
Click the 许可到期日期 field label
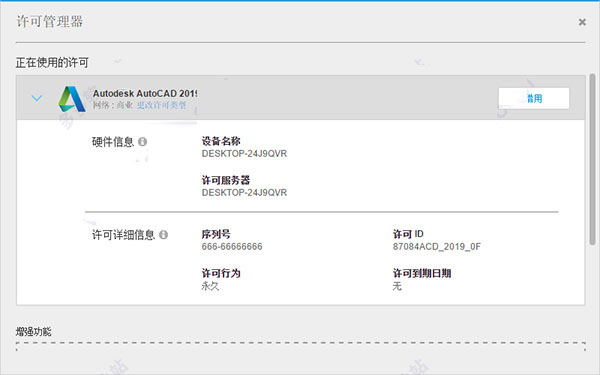pyautogui.click(x=422, y=273)
